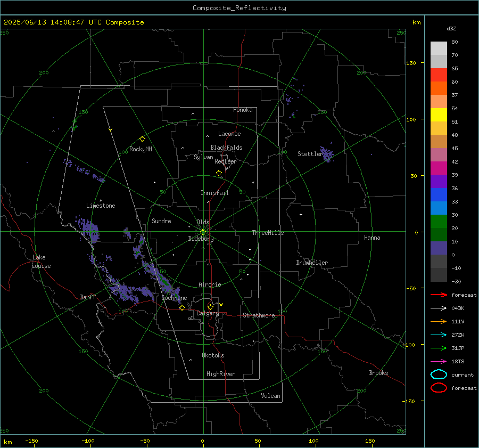Click the bright yellow swatch above 51 dBZ
This screenshot has width=479, height=448.
tap(439, 115)
